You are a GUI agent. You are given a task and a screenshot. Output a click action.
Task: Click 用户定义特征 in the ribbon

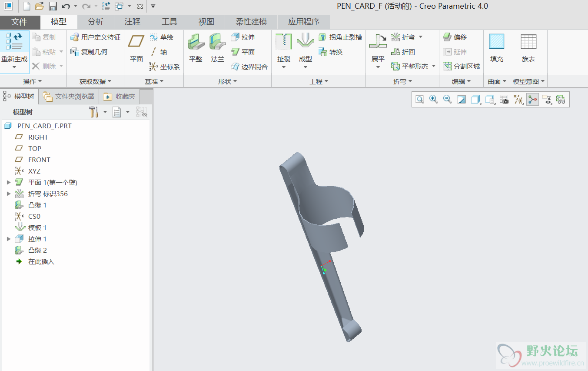click(95, 37)
